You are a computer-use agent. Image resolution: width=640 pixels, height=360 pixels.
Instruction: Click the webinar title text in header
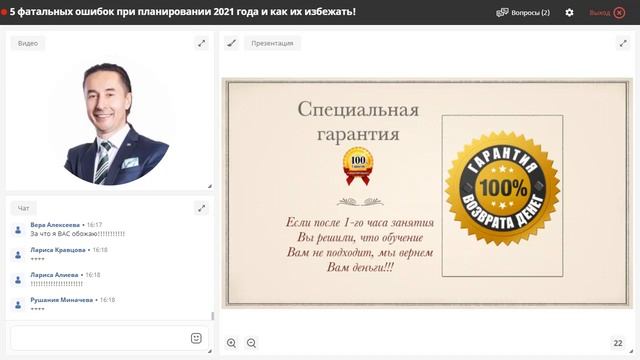point(182,12)
